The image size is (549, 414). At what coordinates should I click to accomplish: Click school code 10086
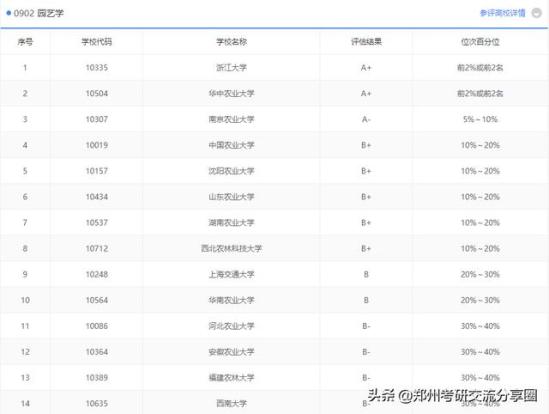pos(97,326)
